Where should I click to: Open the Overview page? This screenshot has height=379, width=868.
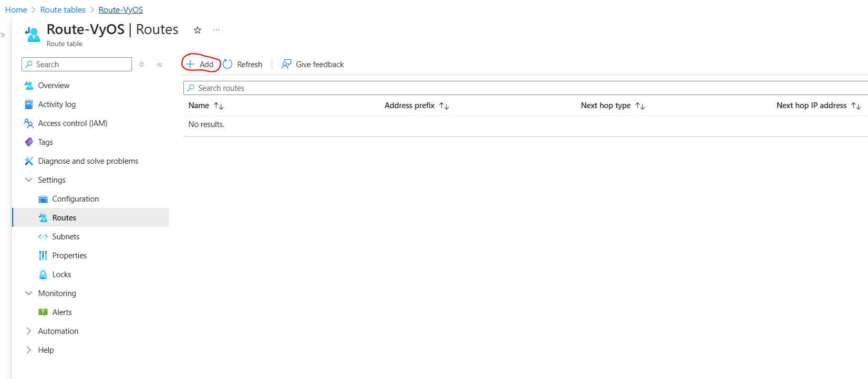54,86
